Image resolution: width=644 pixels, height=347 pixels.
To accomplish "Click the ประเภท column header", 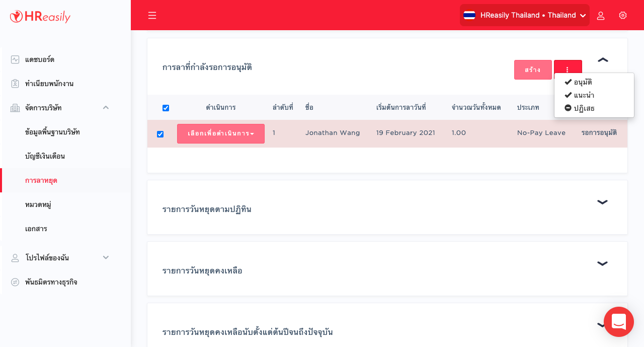I will (528, 108).
